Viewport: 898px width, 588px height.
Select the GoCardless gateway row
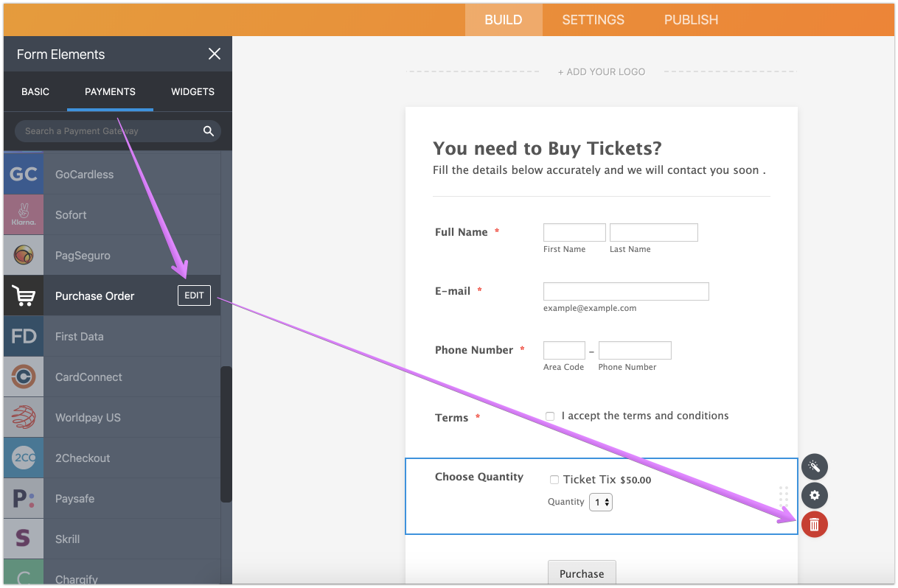112,175
